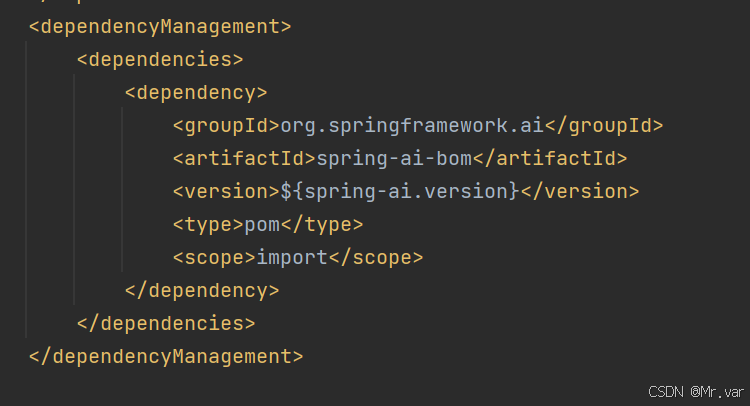Image resolution: width=750 pixels, height=406 pixels.
Task: Click the CSDN @Mr.var watermark
Action: pos(697,391)
